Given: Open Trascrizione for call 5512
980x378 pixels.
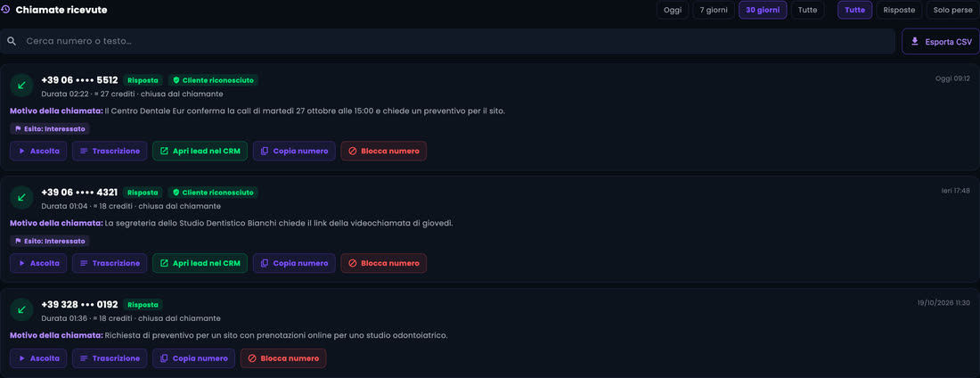Looking at the screenshot, I should 110,151.
